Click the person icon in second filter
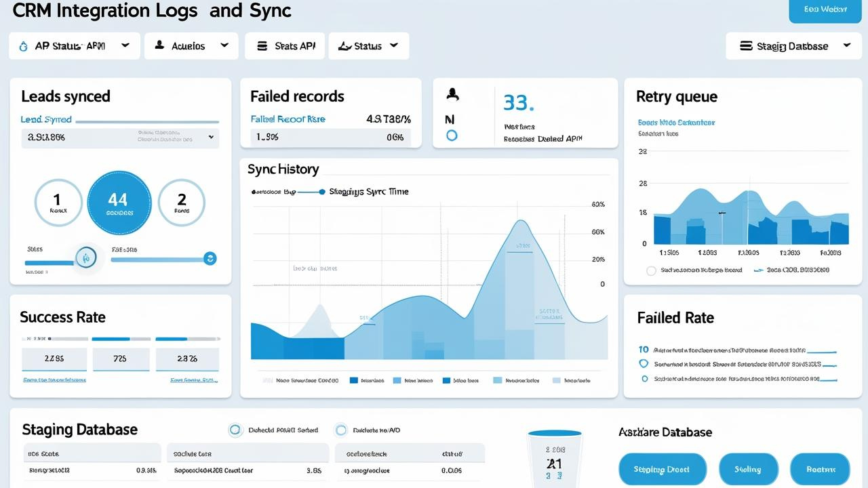This screenshot has width=868, height=488. 159,45
